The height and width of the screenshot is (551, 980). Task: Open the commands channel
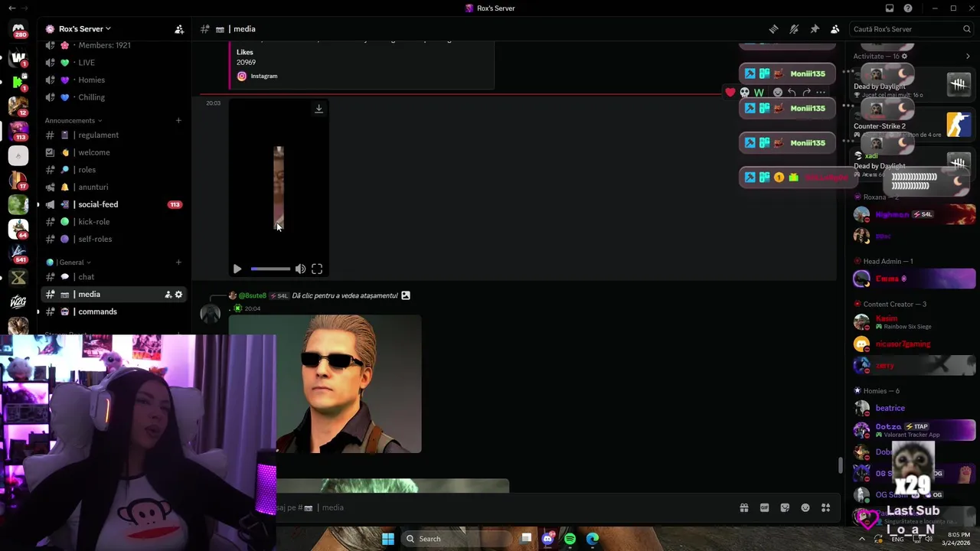[113, 311]
